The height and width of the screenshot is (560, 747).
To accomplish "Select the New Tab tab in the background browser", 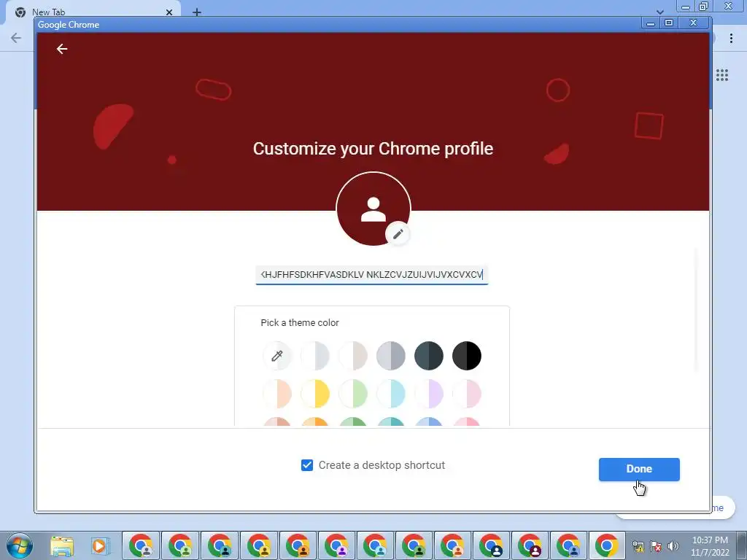I will coord(93,12).
